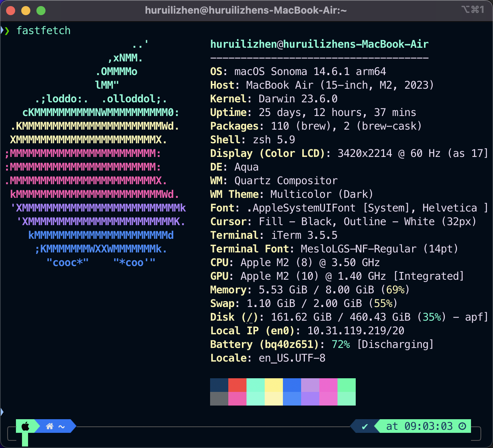Click the Kernel value Darwin 23.6.0
Screen dimensions: 493x448
pos(298,99)
